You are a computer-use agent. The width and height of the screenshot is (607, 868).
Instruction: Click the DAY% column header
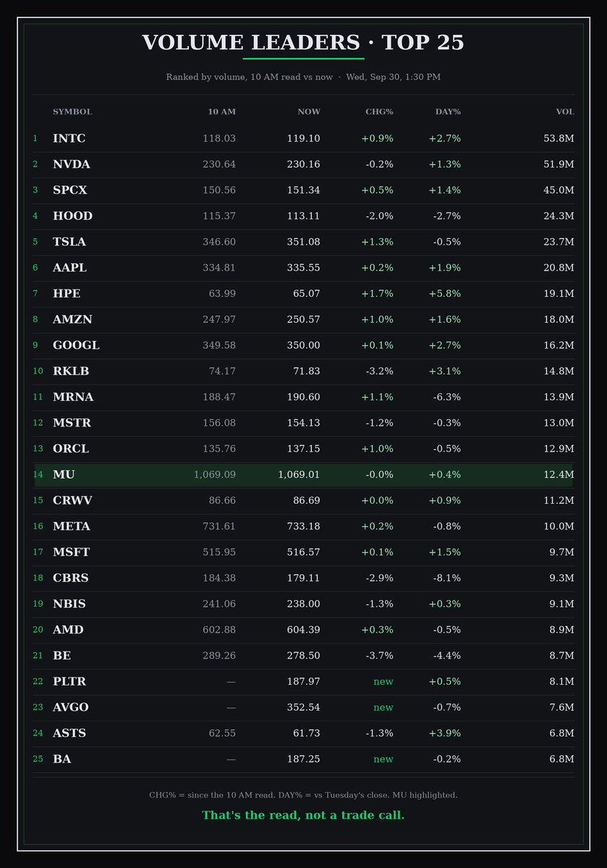tap(448, 111)
